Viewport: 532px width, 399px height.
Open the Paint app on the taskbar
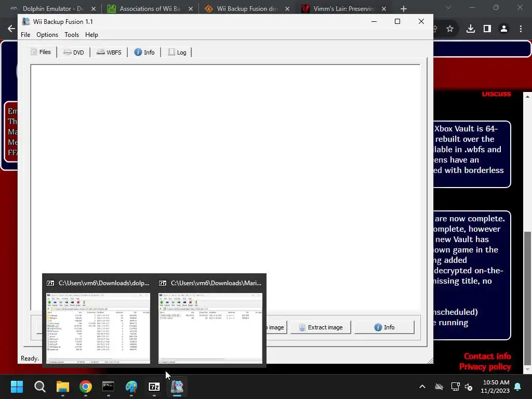131,387
